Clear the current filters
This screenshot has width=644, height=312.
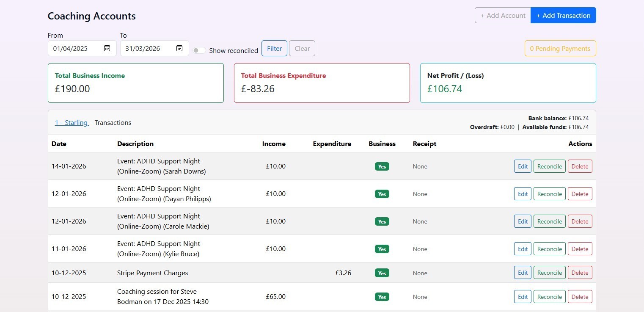(x=302, y=48)
